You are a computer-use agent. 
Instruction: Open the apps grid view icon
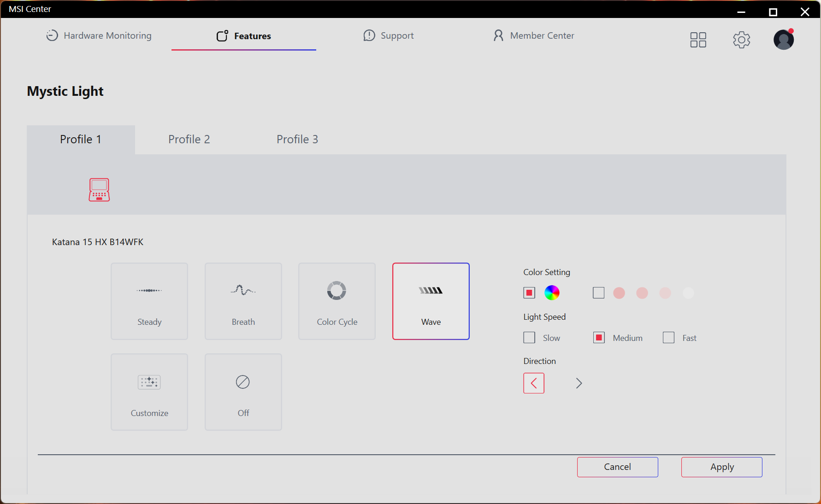698,40
